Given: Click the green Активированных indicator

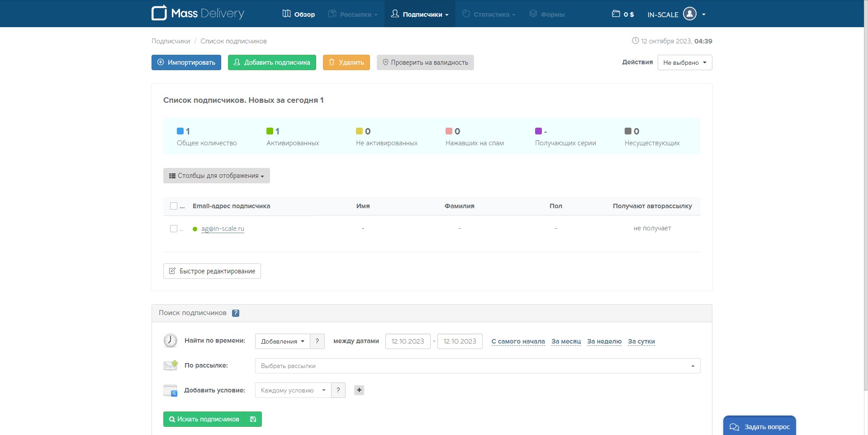Looking at the screenshot, I should [270, 131].
